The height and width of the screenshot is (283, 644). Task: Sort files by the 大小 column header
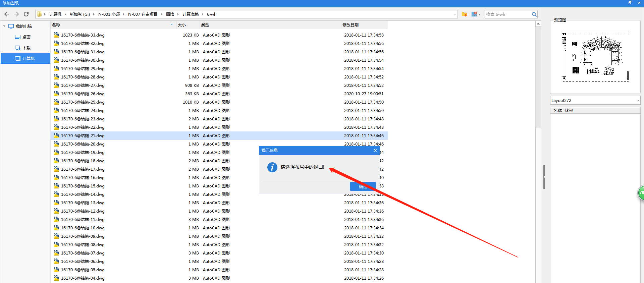pos(188,25)
